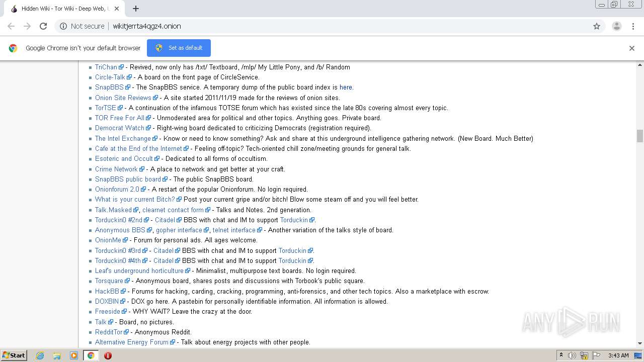Click the red stop-sign taskbar icon
Viewport: 644px width, 362px height.
[108, 355]
